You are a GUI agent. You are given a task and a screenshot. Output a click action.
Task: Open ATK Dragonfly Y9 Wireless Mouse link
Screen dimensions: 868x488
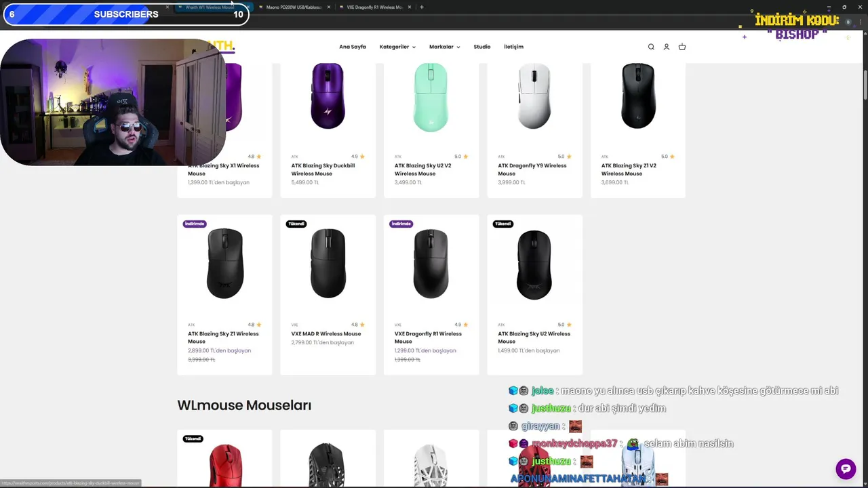pyautogui.click(x=532, y=169)
